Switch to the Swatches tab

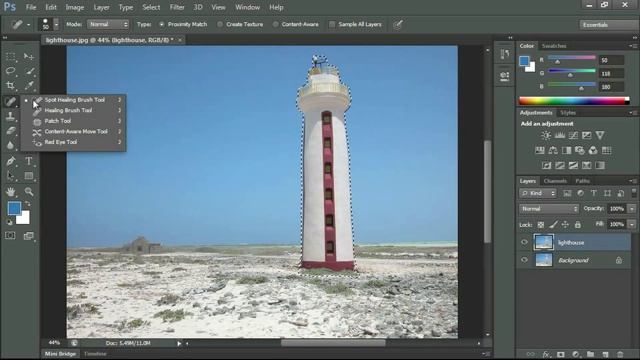[x=554, y=46]
